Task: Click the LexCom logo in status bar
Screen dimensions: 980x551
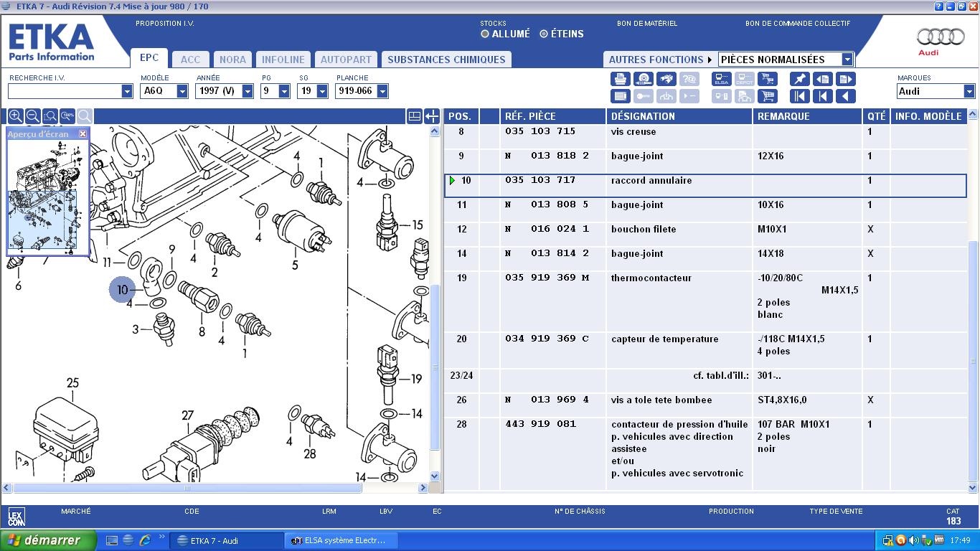Action: [16, 517]
